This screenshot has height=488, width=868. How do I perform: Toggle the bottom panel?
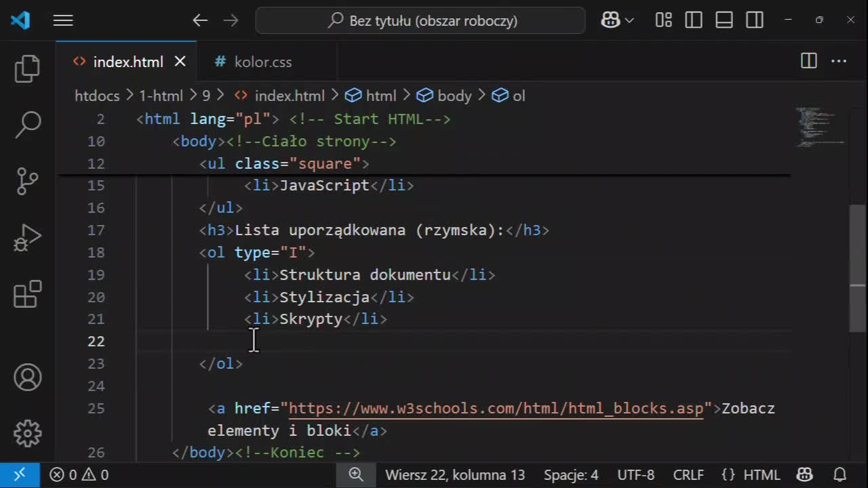coord(724,20)
